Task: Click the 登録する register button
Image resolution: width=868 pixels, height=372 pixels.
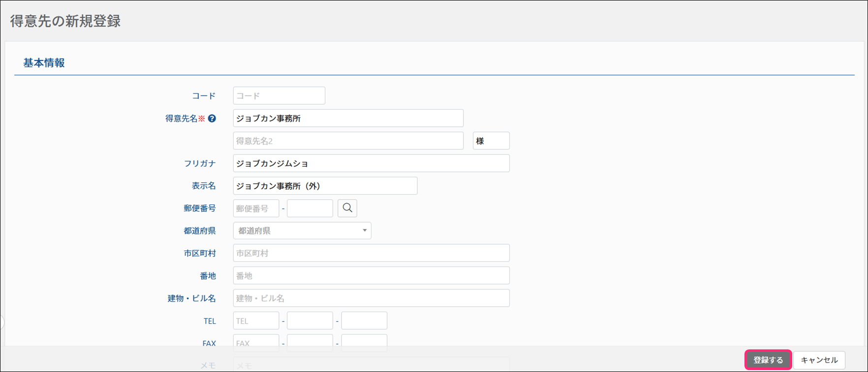Action: 768,360
